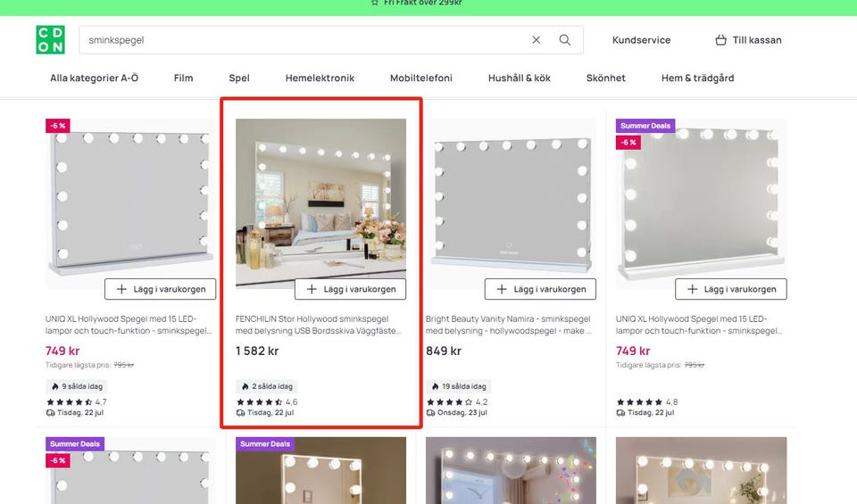Click flame icon beside 19 sålda idag

(435, 386)
